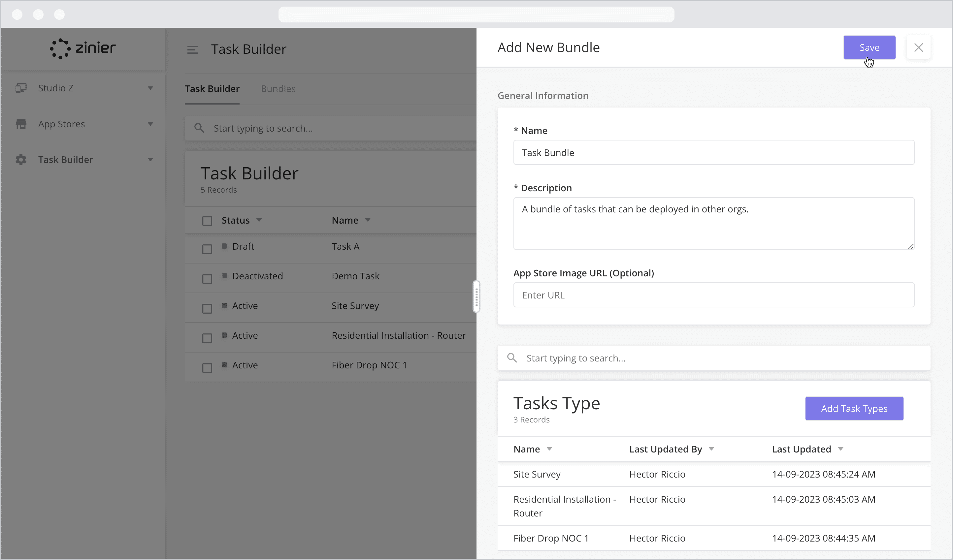Click the search magnifier in Add New Bundle panel
The image size is (953, 560).
(512, 358)
